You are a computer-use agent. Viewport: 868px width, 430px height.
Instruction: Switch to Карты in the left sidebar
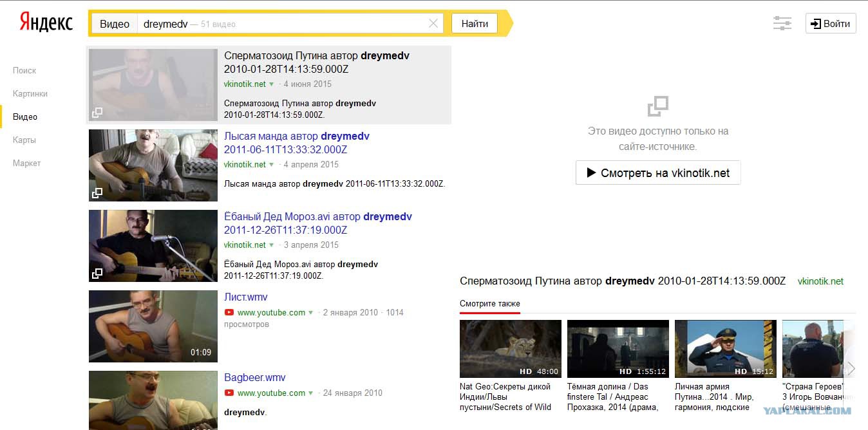point(24,140)
